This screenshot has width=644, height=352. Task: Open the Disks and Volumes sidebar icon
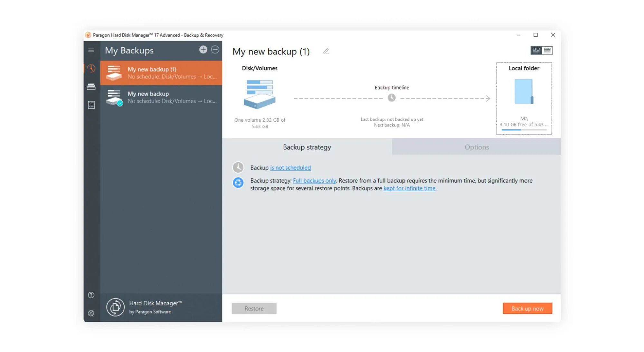coord(91,87)
